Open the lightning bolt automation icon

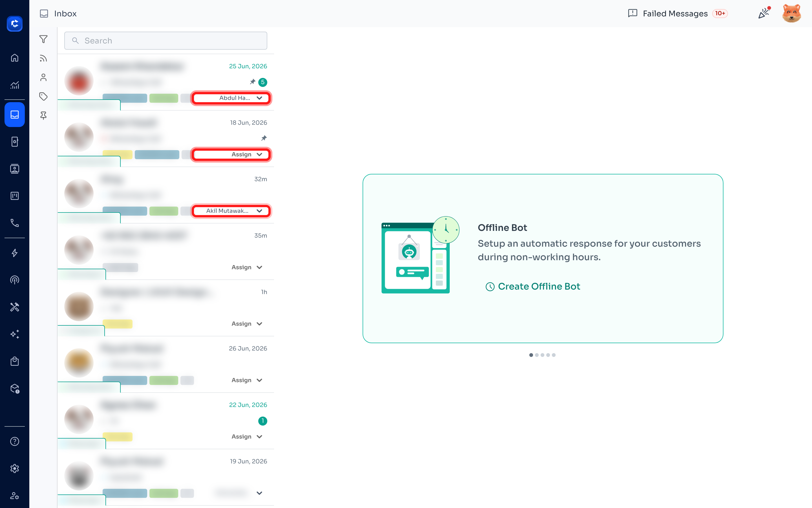pyautogui.click(x=14, y=253)
